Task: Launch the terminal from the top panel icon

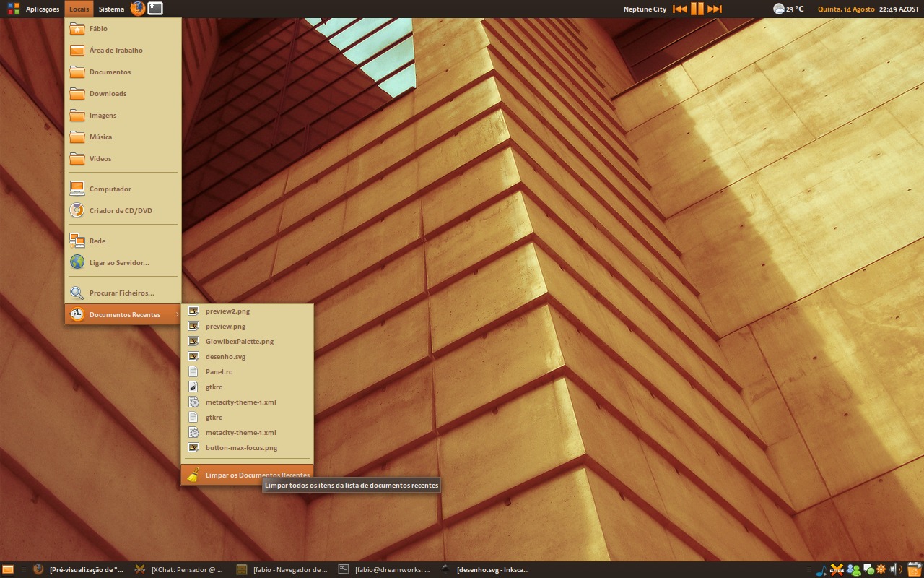Action: (x=155, y=9)
